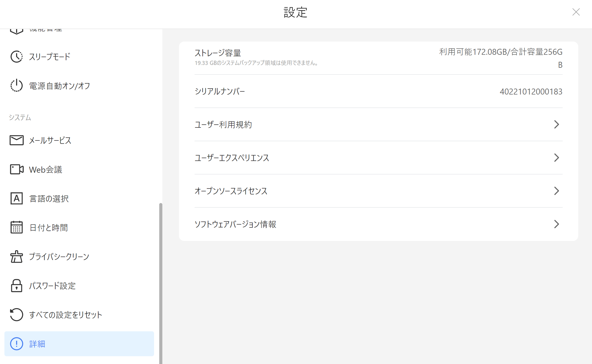Open the すべての設定をリセット option
This screenshot has width=592, height=364.
coord(65,315)
